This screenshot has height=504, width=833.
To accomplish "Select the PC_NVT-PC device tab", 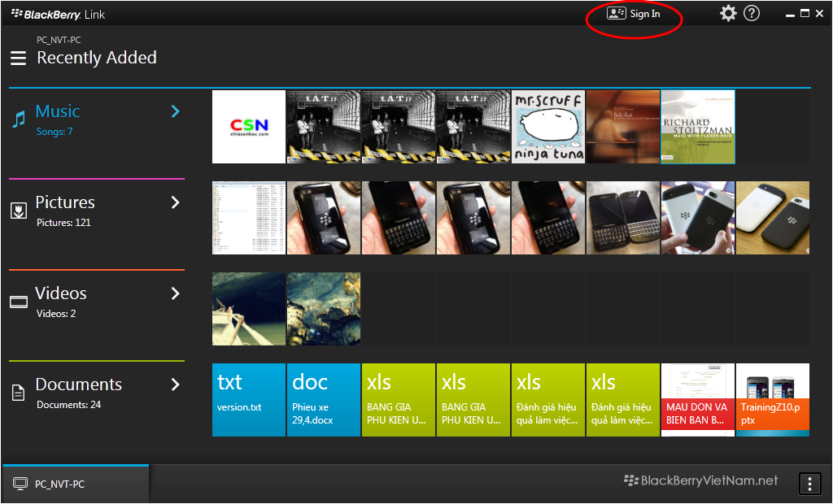I will click(75, 484).
